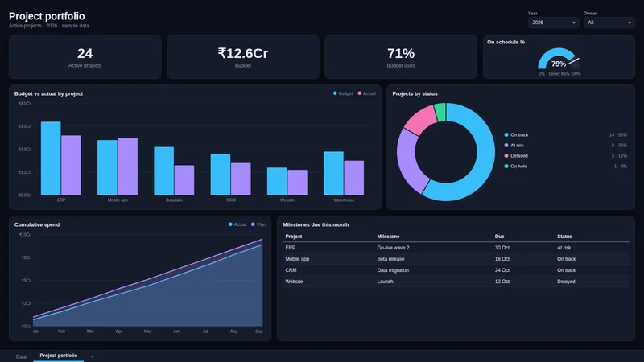Click the Budget legend dot in bar chart

pos(335,93)
